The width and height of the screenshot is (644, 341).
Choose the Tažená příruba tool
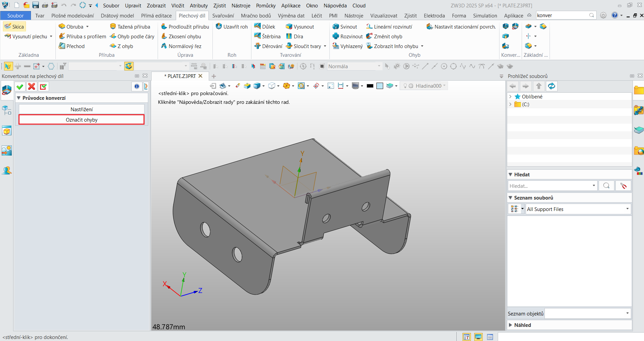click(x=130, y=27)
